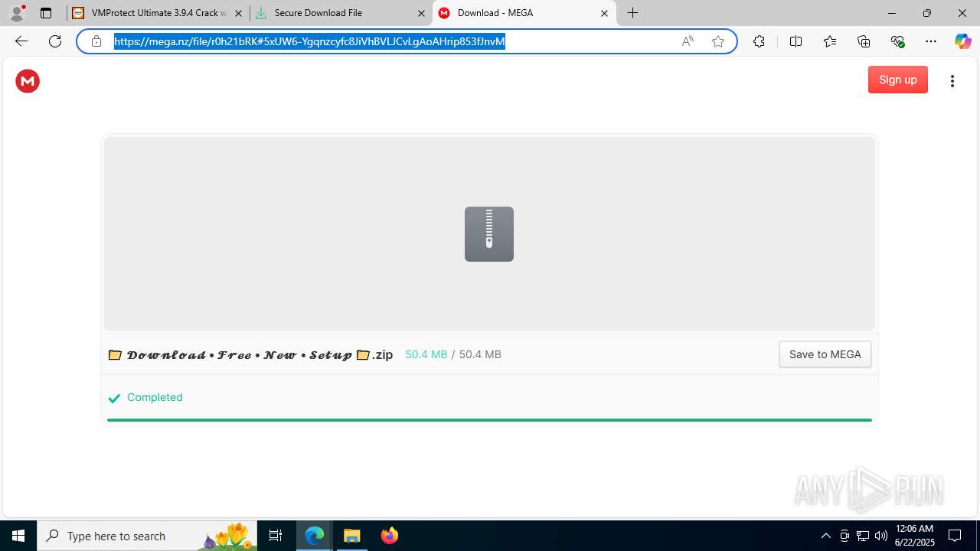Viewport: 980px width, 551px height.
Task: Open Favorites list panel
Action: (830, 41)
